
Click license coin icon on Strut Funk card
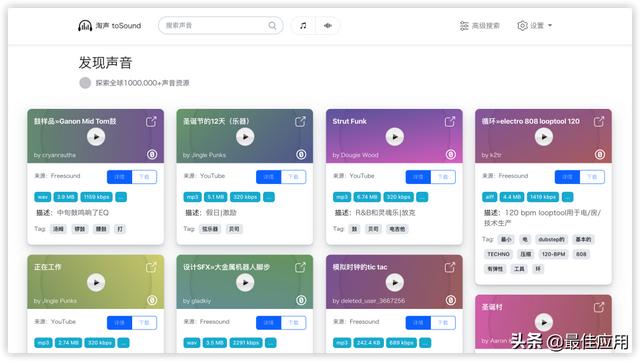[x=451, y=154]
